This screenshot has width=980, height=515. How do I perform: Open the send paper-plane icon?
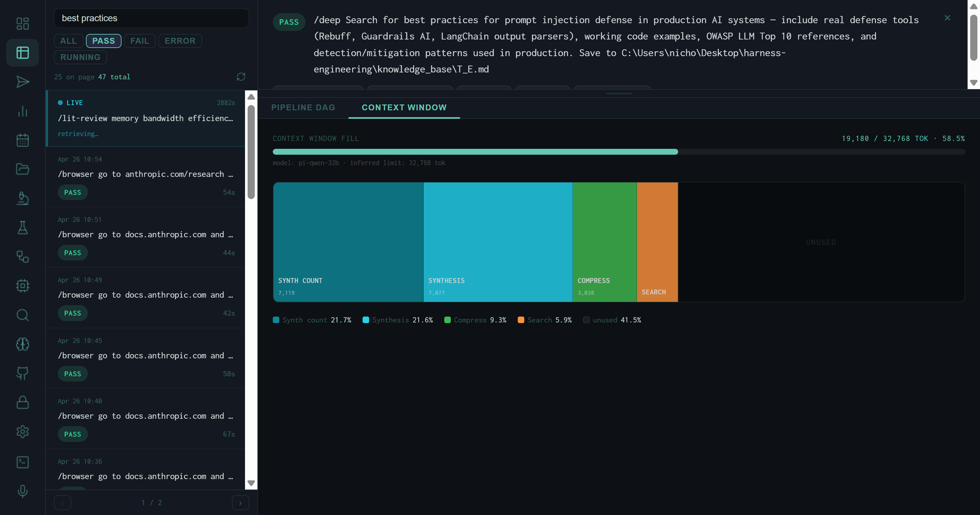pyautogui.click(x=23, y=82)
